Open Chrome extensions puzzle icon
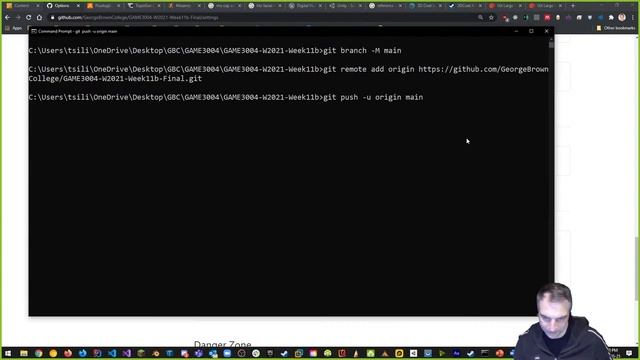Screen dimensions: 640x360 click(x=611, y=18)
